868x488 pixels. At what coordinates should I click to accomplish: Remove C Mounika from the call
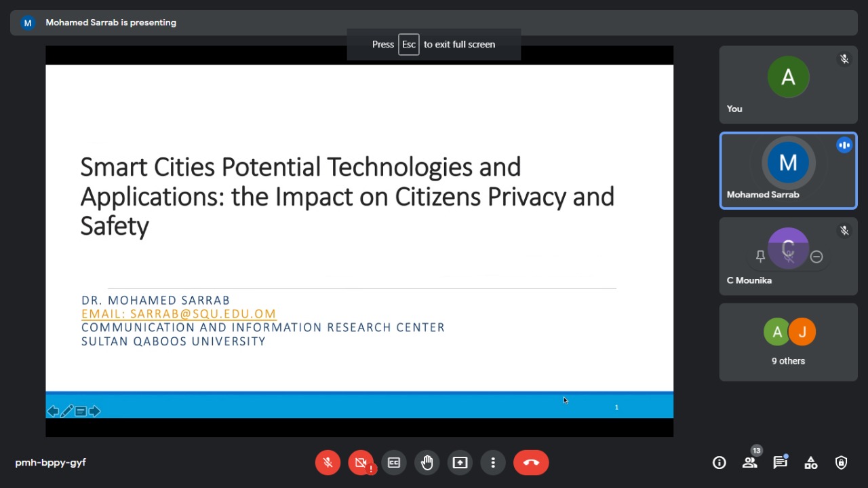(x=816, y=257)
